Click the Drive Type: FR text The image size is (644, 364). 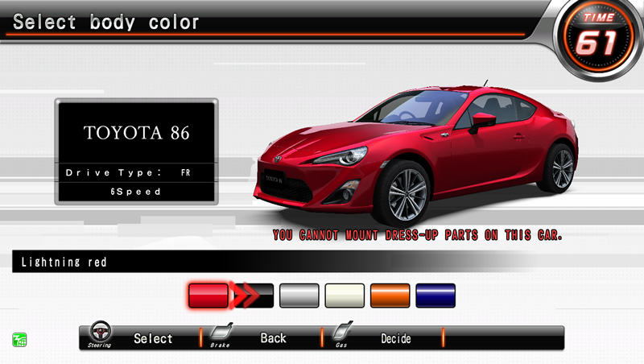[x=128, y=172]
